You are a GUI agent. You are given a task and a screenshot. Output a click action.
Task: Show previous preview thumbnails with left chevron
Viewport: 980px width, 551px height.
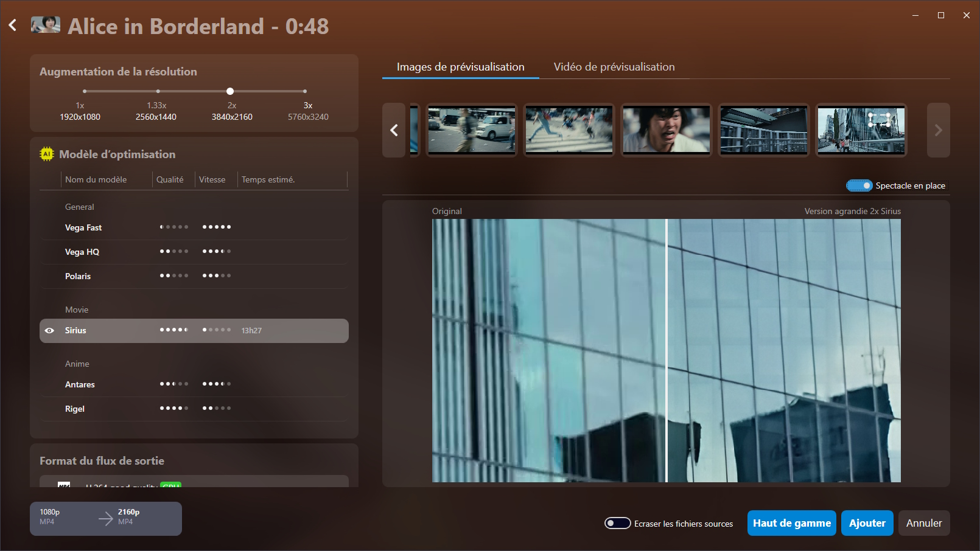394,130
